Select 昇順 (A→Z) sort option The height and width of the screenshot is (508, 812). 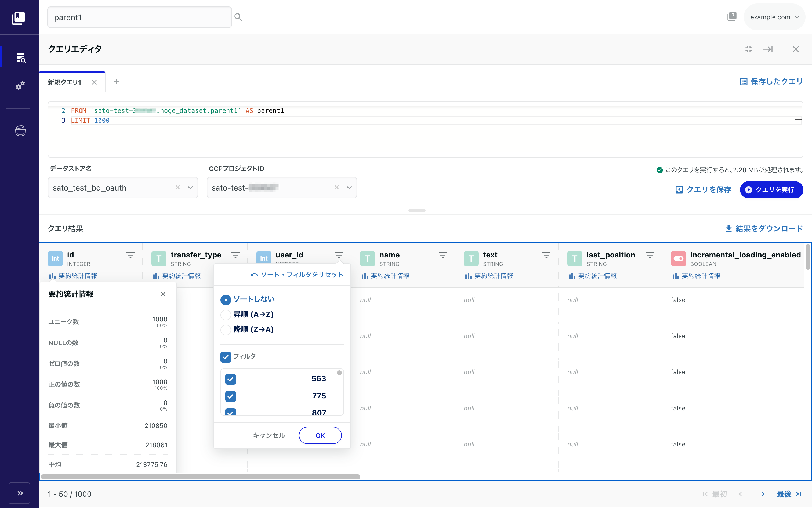[x=226, y=314]
